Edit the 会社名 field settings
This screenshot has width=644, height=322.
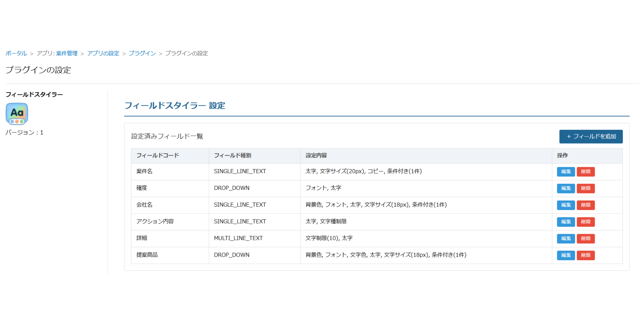[566, 205]
